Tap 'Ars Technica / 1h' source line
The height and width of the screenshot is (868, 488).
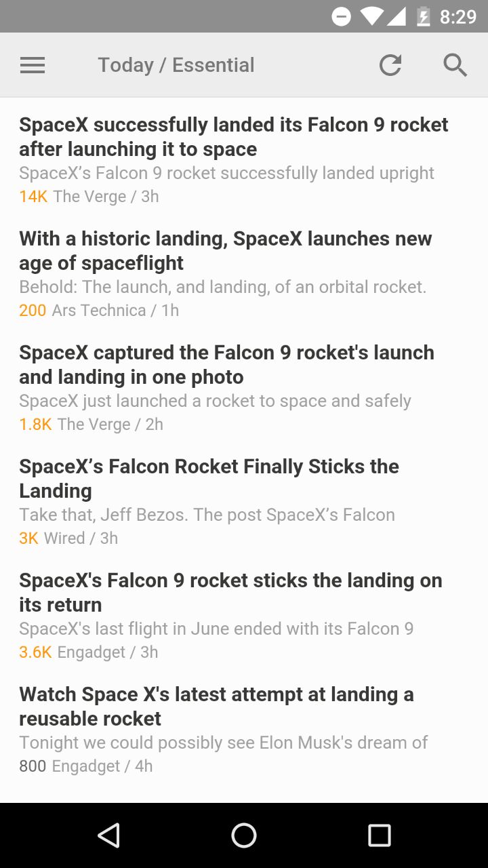point(115,311)
